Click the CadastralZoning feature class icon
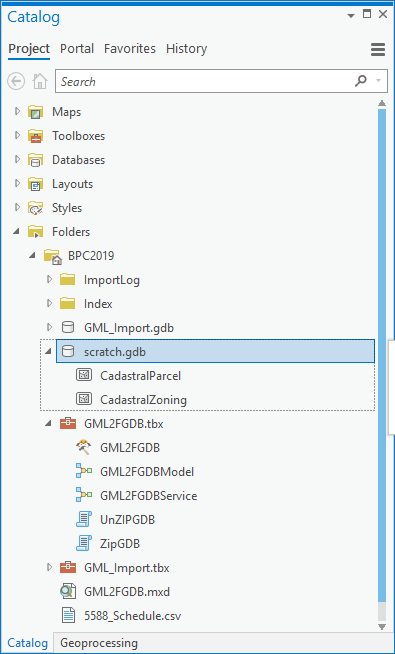 [x=84, y=400]
